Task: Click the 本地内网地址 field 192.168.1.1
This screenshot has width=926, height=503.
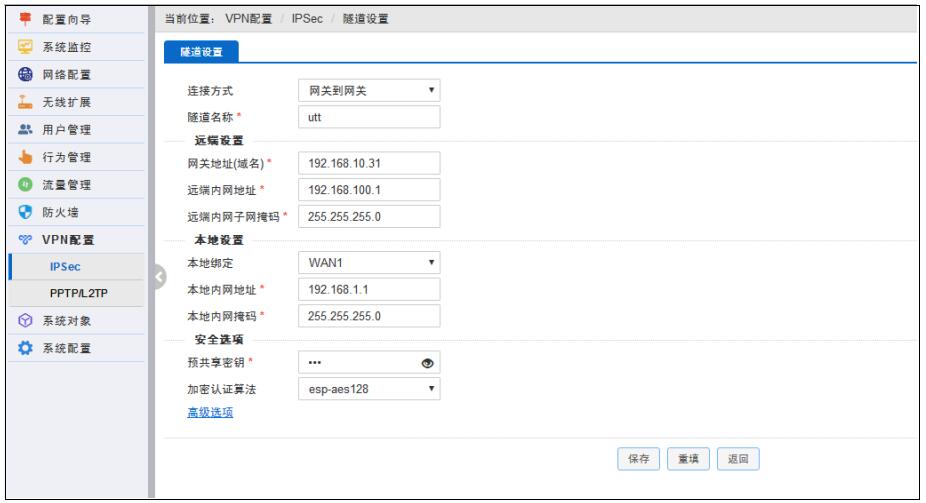Action: (x=369, y=289)
